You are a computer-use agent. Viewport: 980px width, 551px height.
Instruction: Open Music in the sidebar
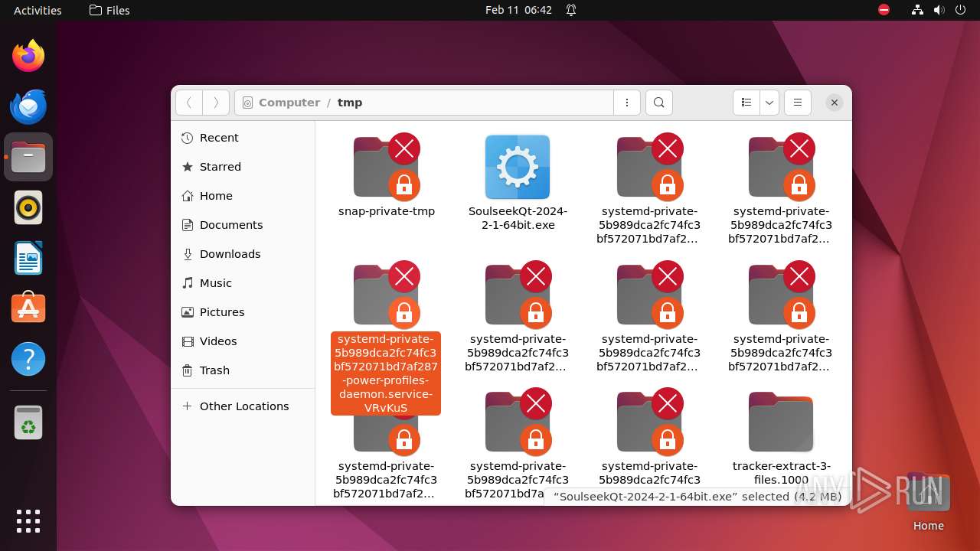click(243, 283)
